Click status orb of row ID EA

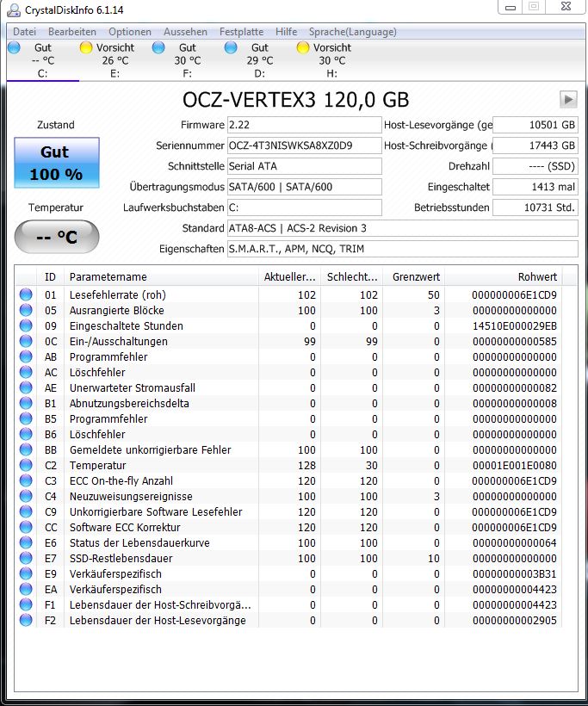click(x=26, y=589)
